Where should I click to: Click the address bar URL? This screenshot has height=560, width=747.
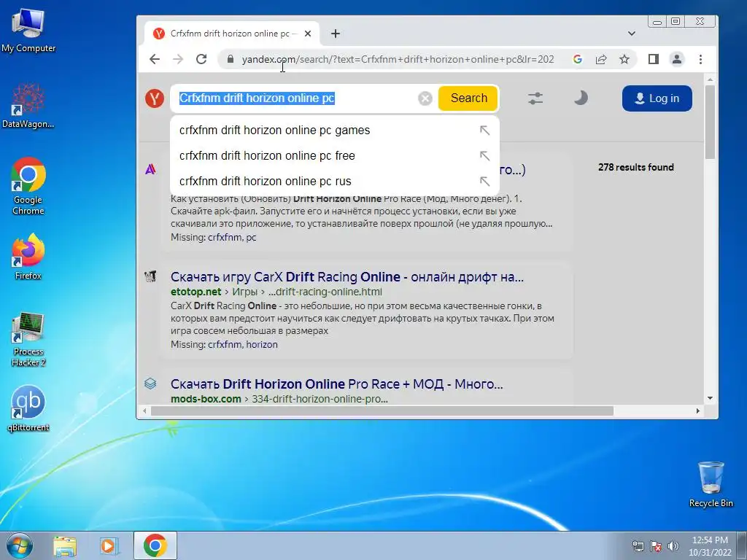(398, 60)
